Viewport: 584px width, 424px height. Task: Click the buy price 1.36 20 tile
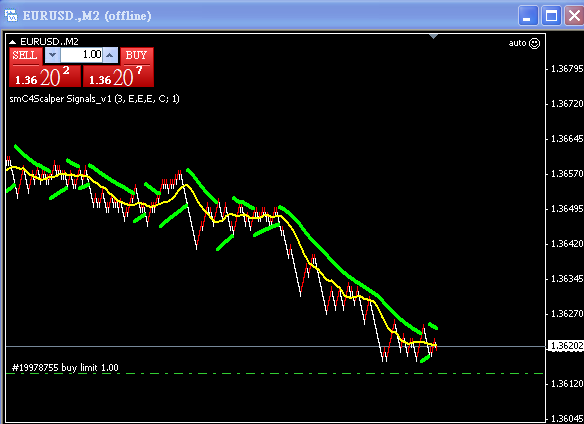point(118,76)
